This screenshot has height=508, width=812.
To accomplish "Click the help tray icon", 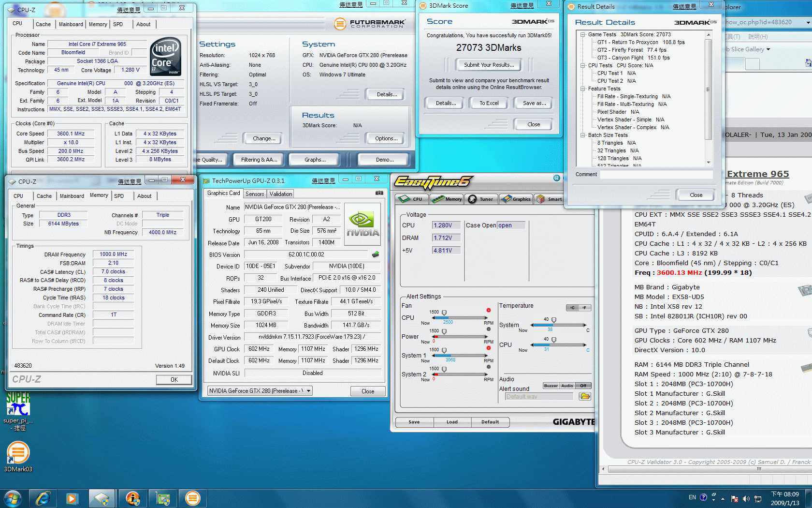I will tap(703, 497).
